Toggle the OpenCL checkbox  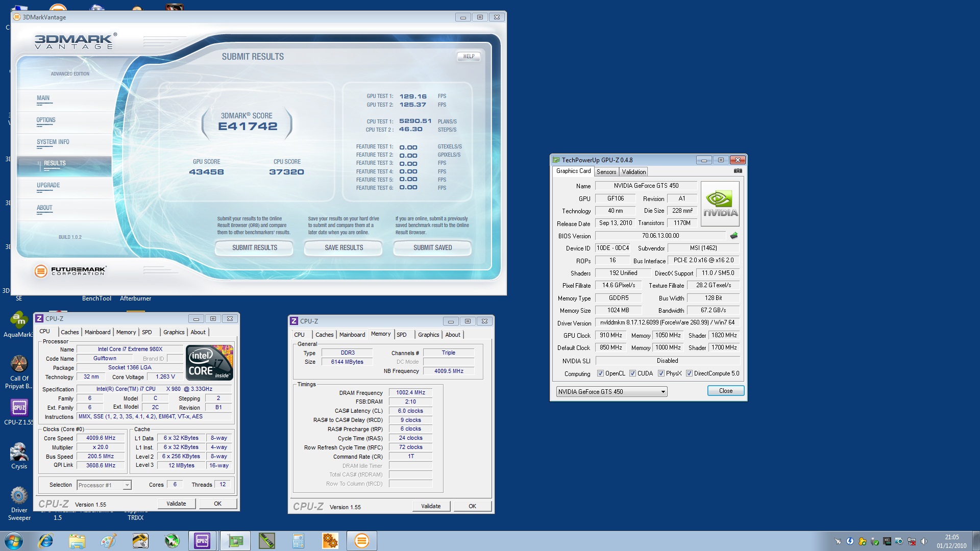coord(600,373)
